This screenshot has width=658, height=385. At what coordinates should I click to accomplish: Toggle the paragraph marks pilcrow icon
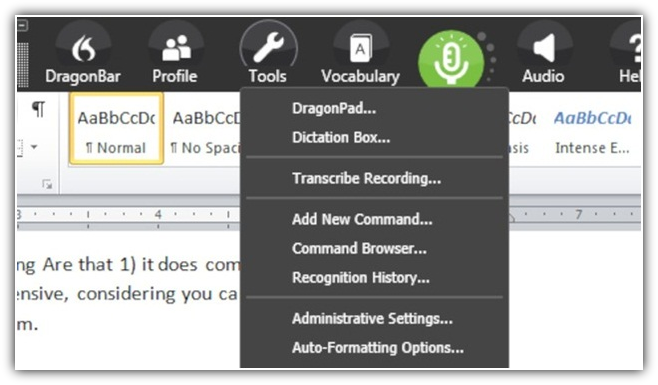coord(38,110)
